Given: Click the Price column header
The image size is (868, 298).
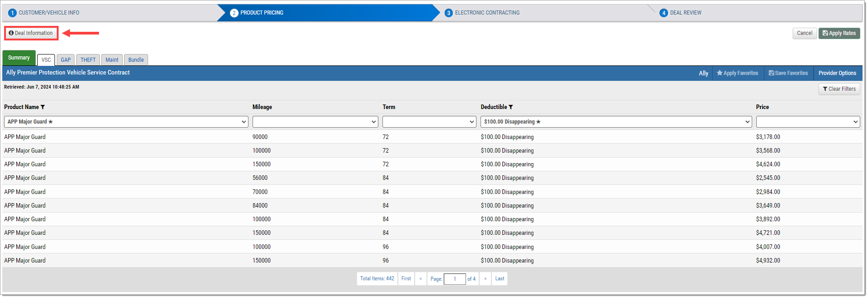Looking at the screenshot, I should (762, 107).
